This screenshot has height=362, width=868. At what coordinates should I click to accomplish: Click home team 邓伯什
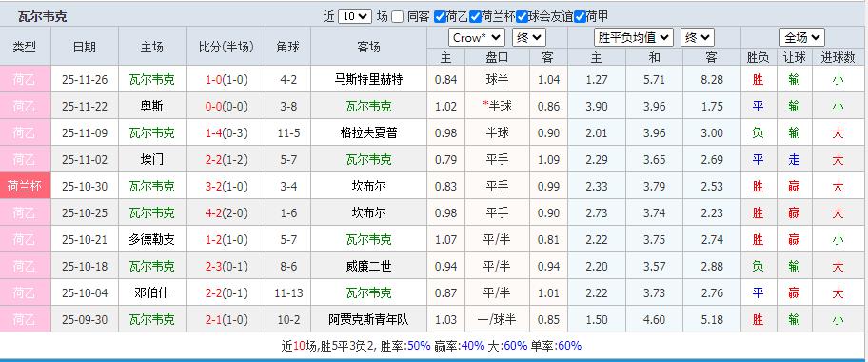click(x=151, y=292)
